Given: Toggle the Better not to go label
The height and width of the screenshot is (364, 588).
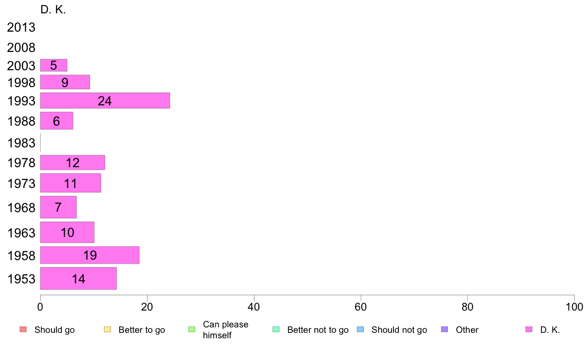Looking at the screenshot, I should point(318,330).
